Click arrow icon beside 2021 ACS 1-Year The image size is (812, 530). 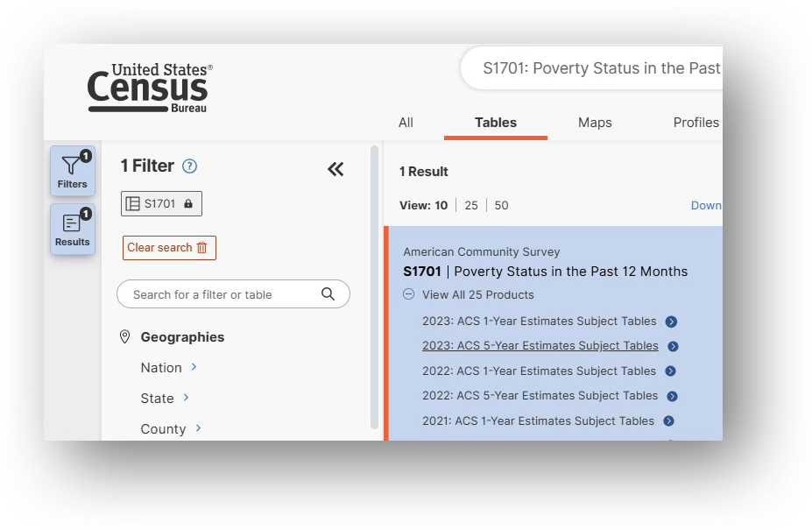669,420
